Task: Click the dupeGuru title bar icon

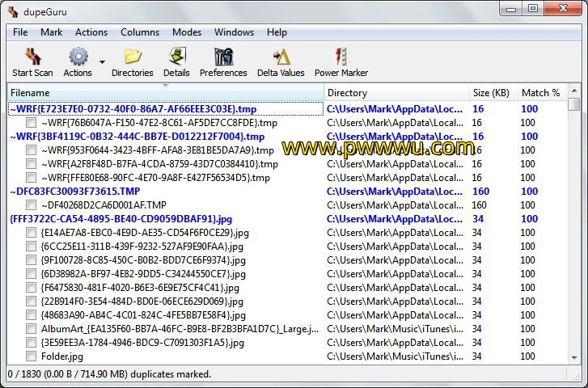Action: pos(14,12)
